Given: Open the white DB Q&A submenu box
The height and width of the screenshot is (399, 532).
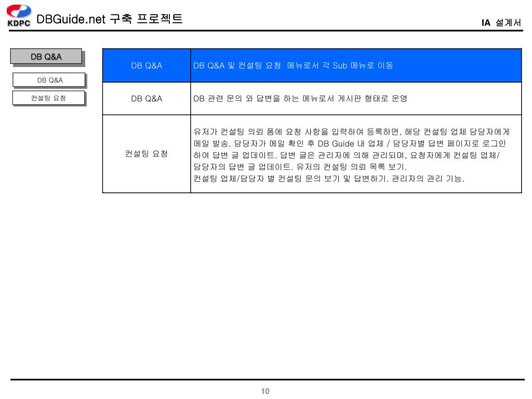Looking at the screenshot, I should 49,80.
